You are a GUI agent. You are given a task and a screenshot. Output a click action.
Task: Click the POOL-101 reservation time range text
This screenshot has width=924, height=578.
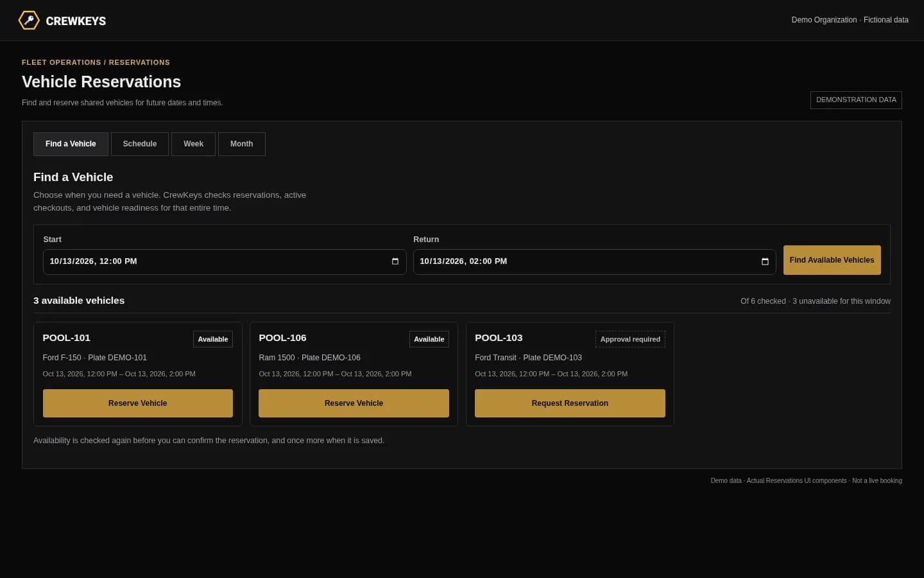point(119,374)
